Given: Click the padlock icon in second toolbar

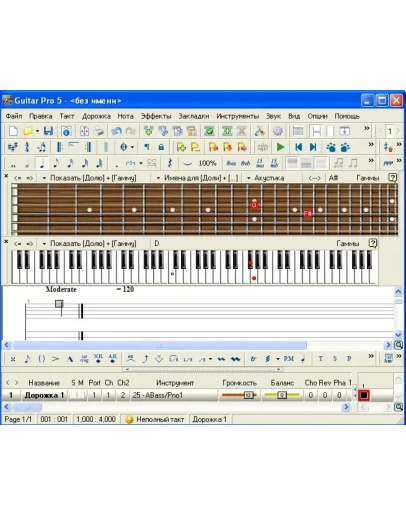Looking at the screenshot, I should [x=161, y=147].
